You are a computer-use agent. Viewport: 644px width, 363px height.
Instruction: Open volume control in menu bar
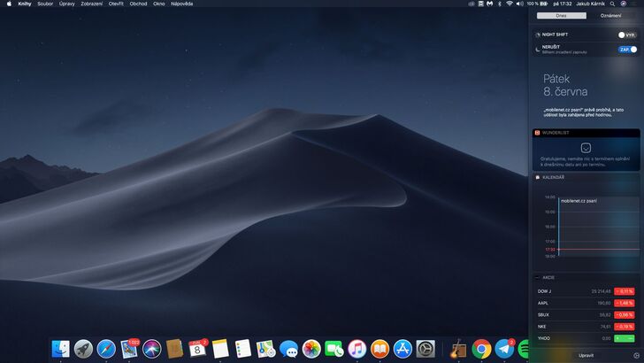click(x=519, y=4)
